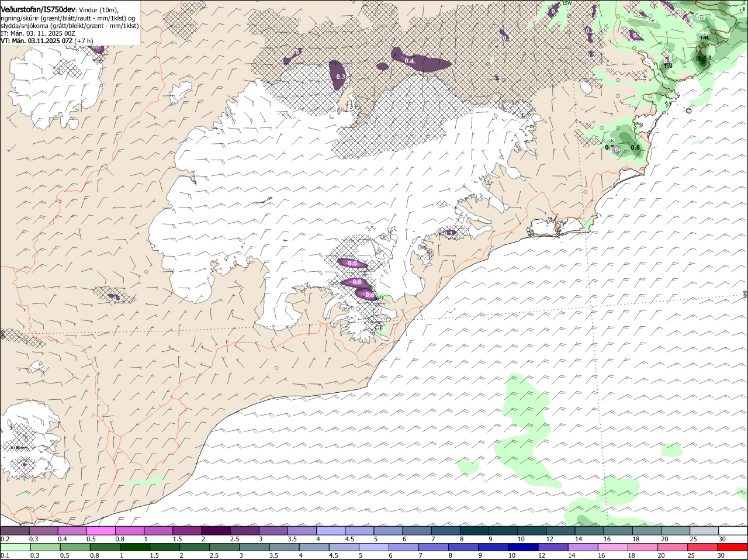Click the 'VT: Mán. 03.11.2025 07Z (+7 h)' line
This screenshot has width=748, height=560.
[x=47, y=42]
